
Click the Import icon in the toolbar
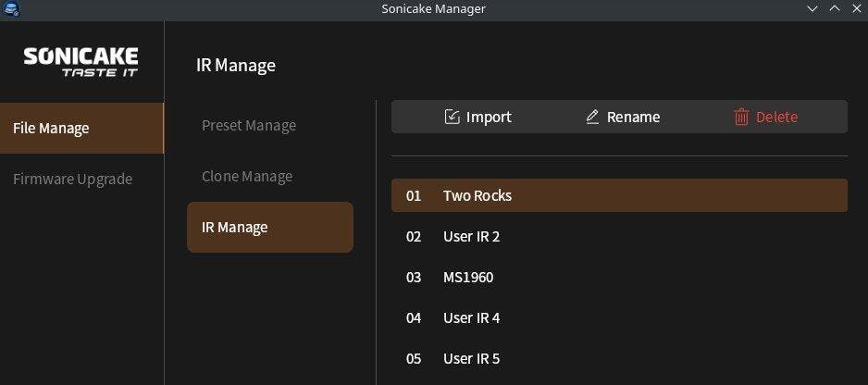click(x=453, y=117)
